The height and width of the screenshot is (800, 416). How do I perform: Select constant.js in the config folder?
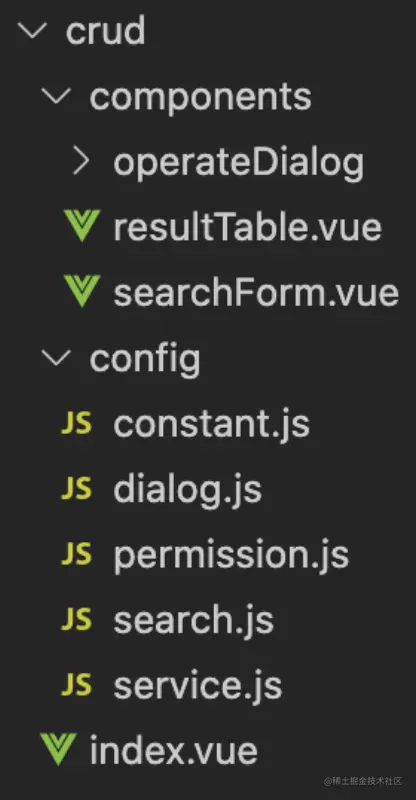click(x=211, y=424)
